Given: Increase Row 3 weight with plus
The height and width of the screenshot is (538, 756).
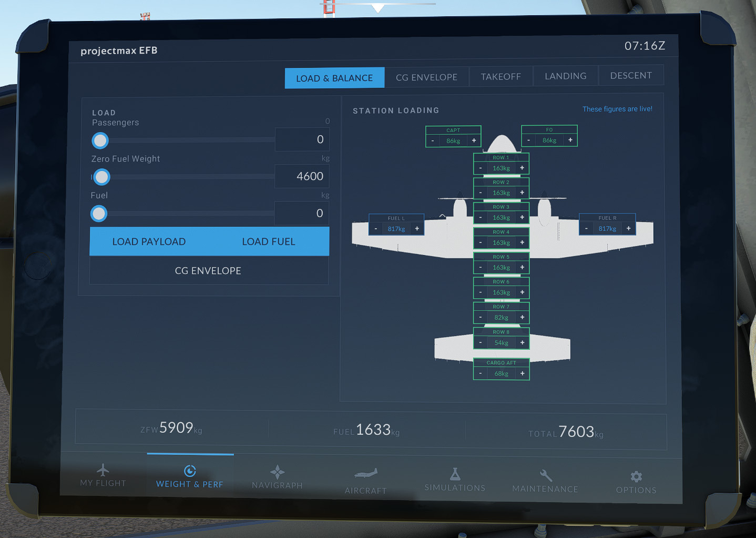Looking at the screenshot, I should pos(522,217).
